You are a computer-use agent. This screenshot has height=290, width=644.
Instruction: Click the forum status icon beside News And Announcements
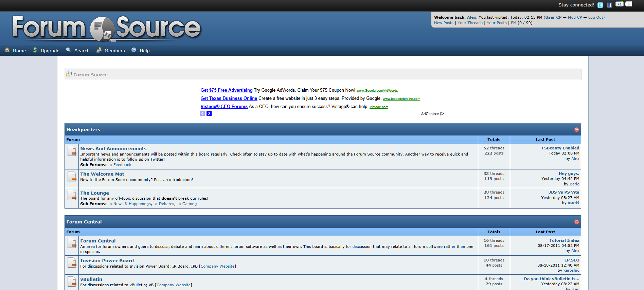point(72,151)
